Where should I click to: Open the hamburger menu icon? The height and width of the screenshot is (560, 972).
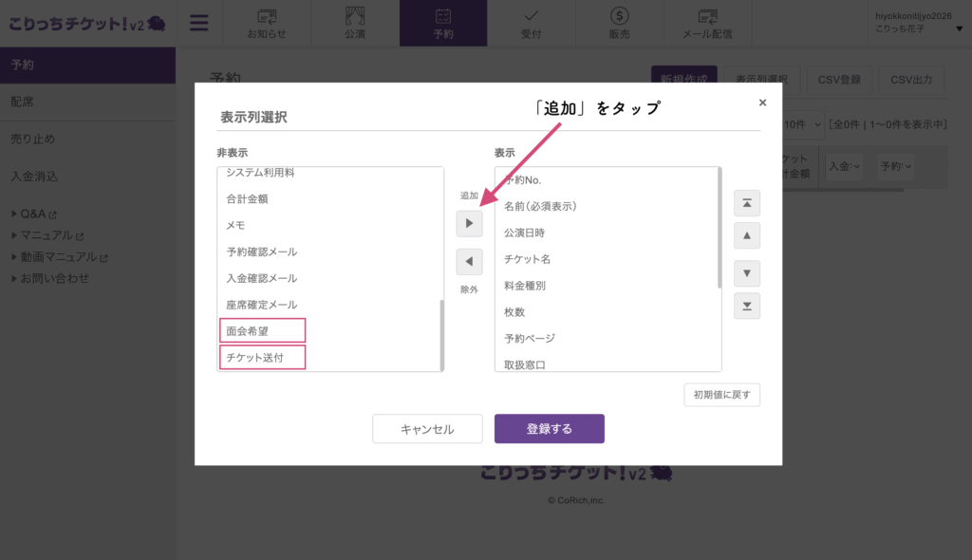tap(199, 23)
